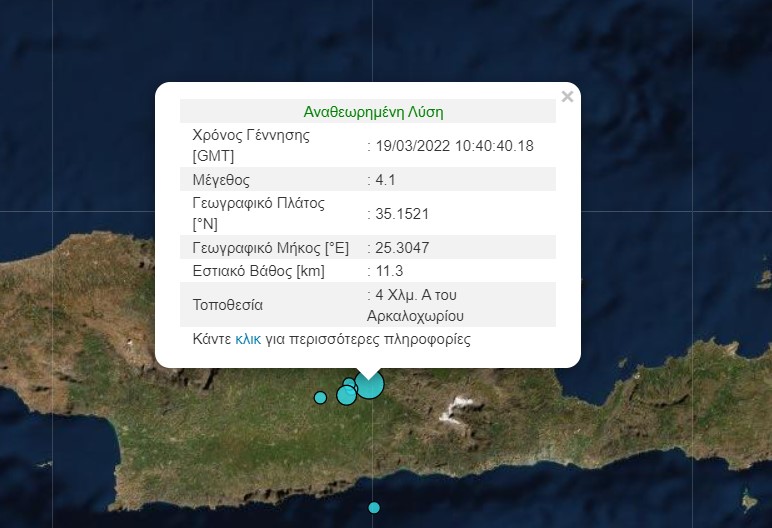The height and width of the screenshot is (528, 772).
Task: Close the earthquake info popup
Action: (x=567, y=97)
